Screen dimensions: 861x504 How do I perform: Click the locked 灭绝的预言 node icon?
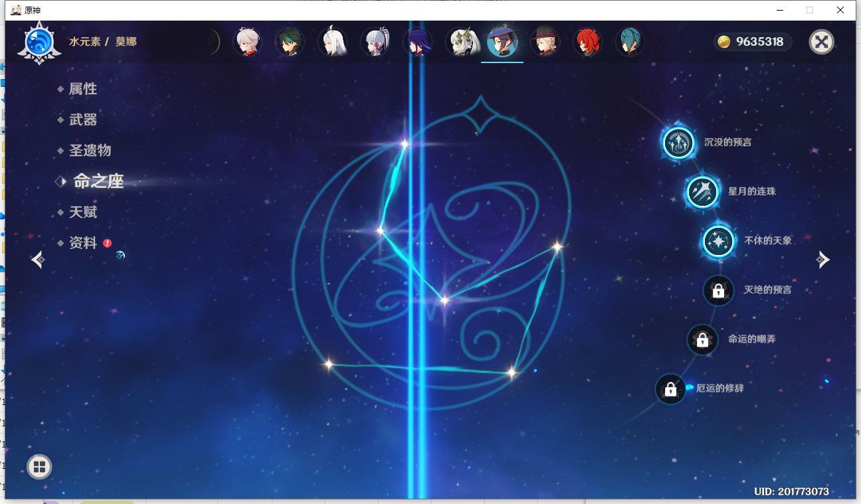tap(718, 290)
